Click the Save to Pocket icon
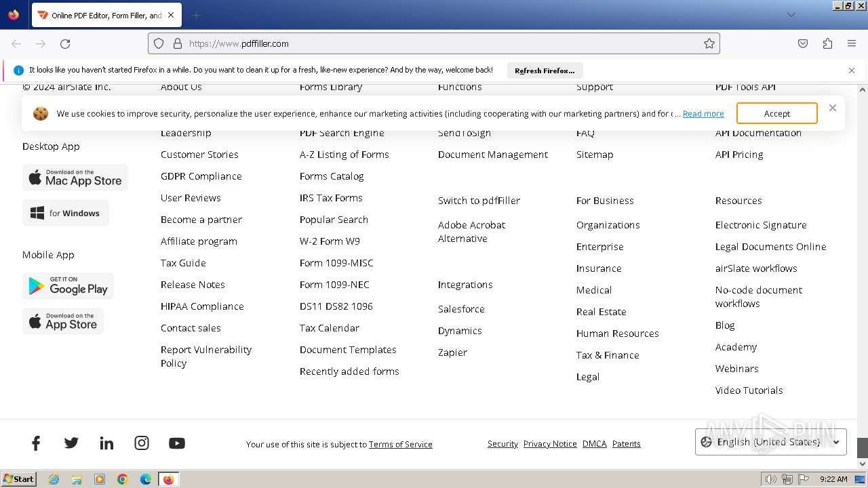 [x=803, y=43]
